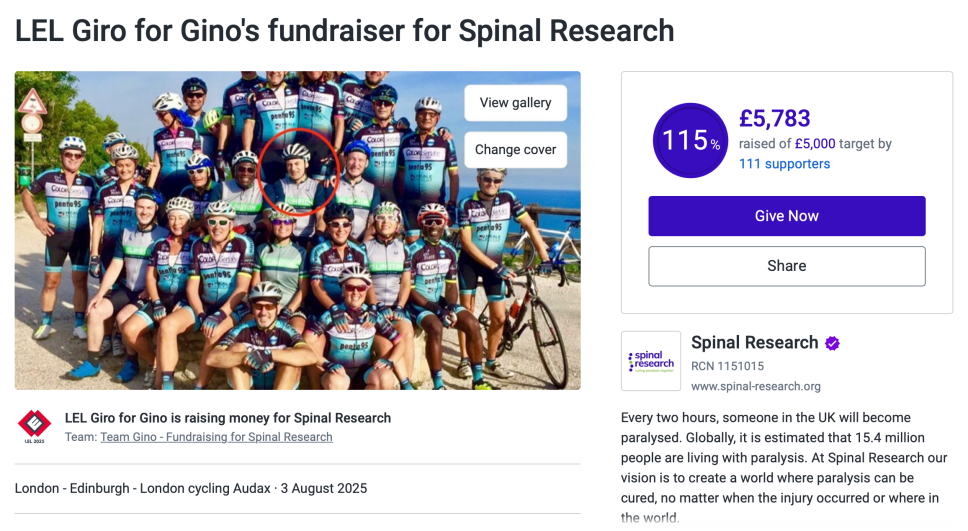968x531 pixels.
Task: Visit www.spinal-research.org website link
Action: [755, 386]
